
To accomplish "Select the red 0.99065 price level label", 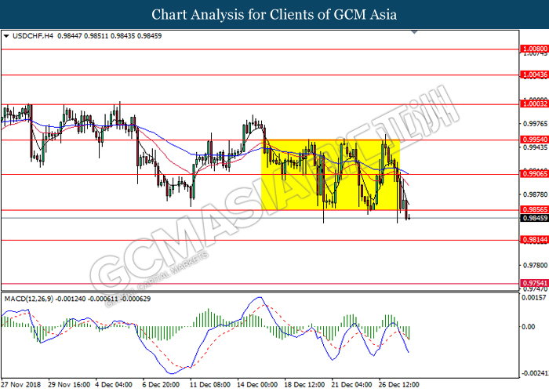I will pos(535,174).
